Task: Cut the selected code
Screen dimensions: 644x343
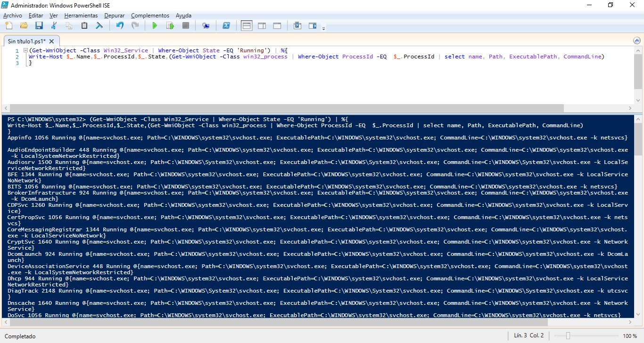Action: pos(54,25)
